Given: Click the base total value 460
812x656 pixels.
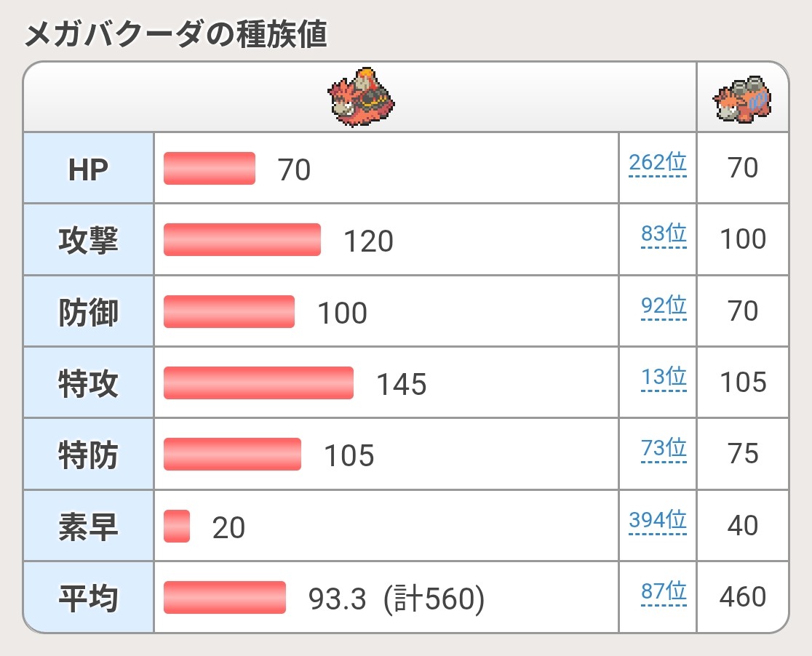Looking at the screenshot, I should click(x=743, y=596).
